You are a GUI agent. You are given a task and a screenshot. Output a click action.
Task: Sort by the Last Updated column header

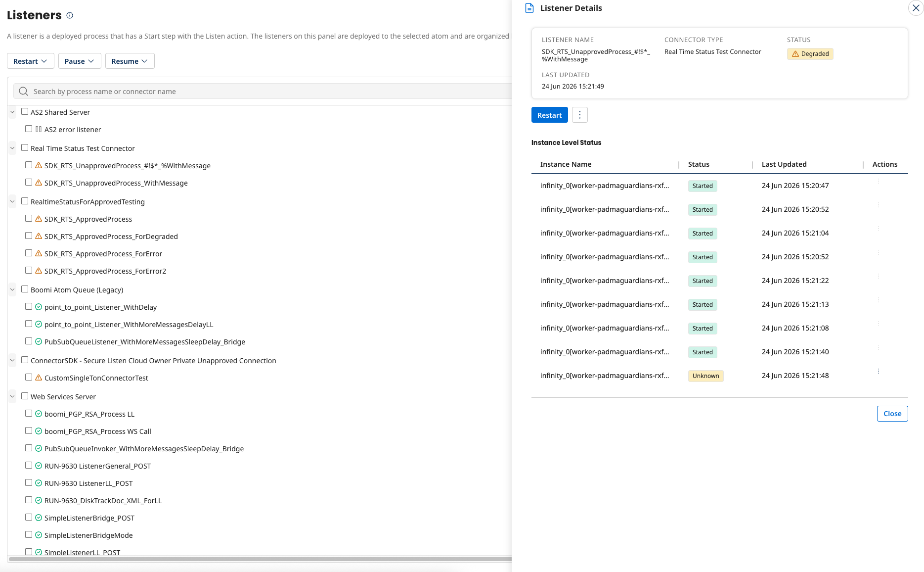(x=784, y=164)
